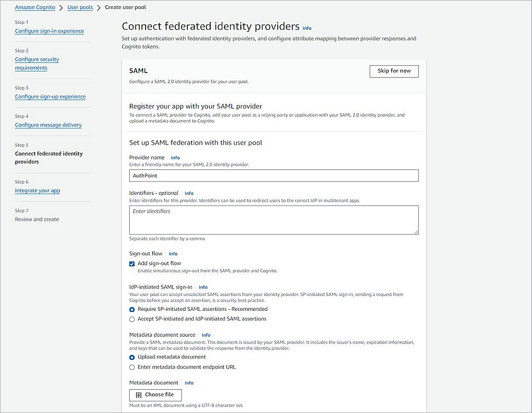This screenshot has width=532, height=413.
Task: Navigate to Amazon Cognito breadcrumb
Action: (x=34, y=7)
